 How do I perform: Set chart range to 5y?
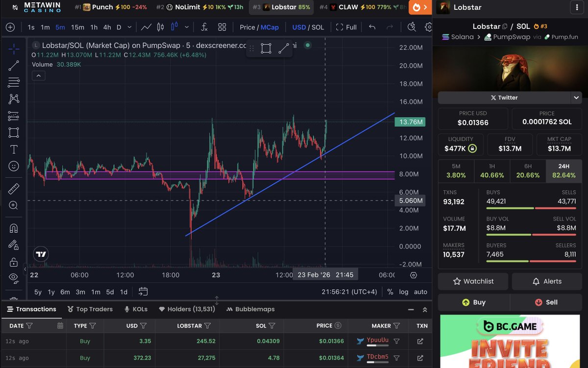coord(38,292)
